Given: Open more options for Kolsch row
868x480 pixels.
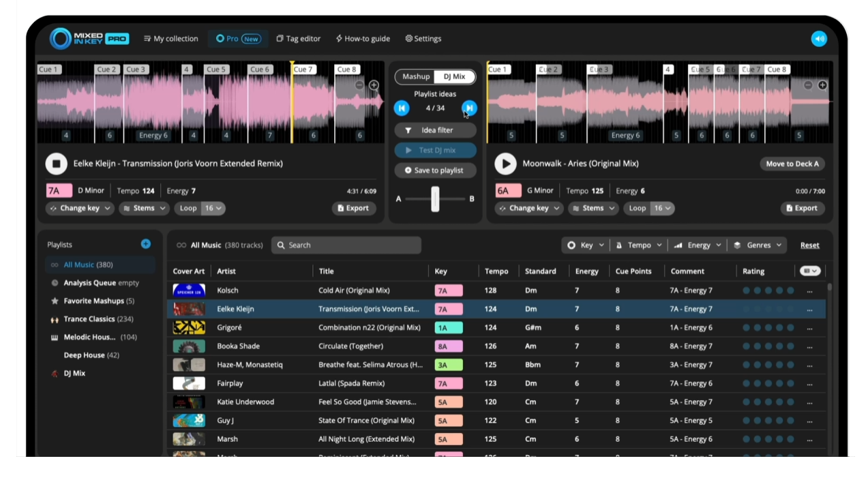Looking at the screenshot, I should pos(809,290).
